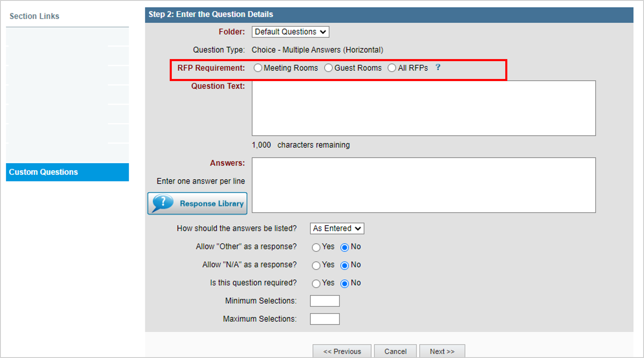Open the Response Library
The image size is (644, 358).
click(x=197, y=203)
